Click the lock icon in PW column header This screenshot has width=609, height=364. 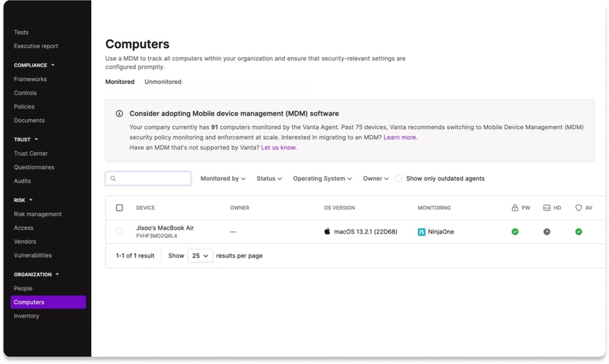(515, 208)
